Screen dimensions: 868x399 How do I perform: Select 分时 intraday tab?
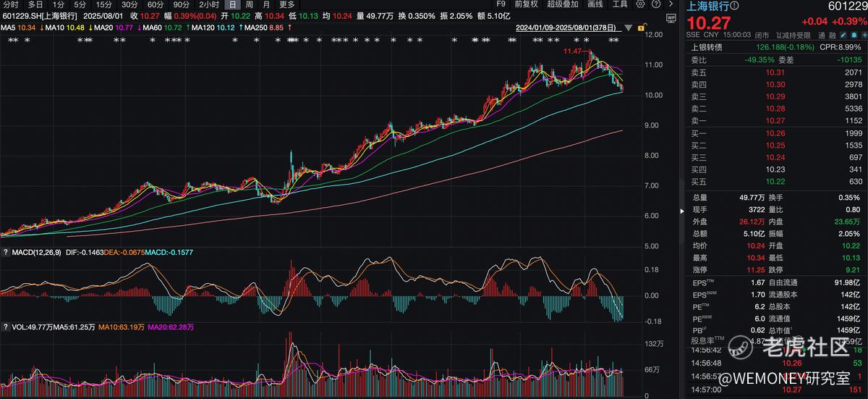point(11,4)
